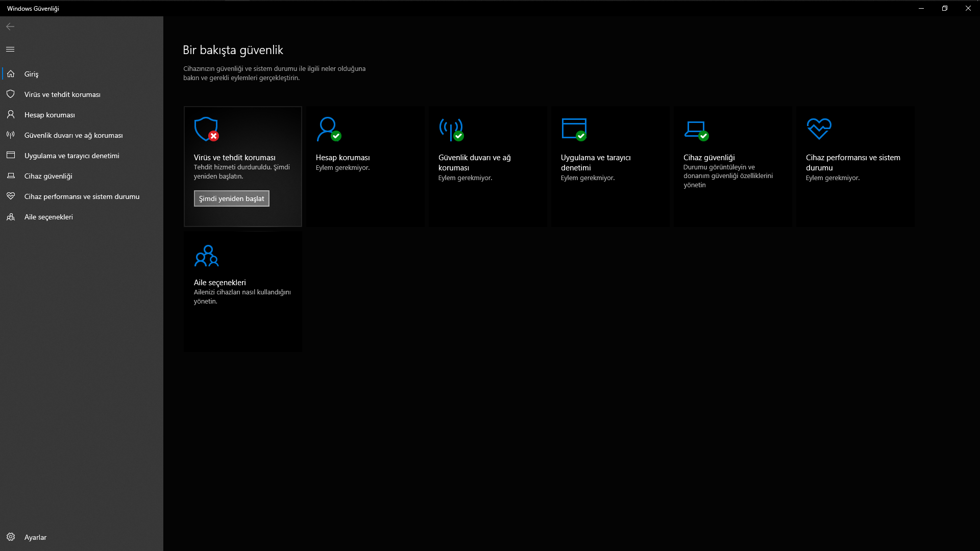The height and width of the screenshot is (551, 980).
Task: Click the person icon beside Hesap koruması in sidebar
Action: (x=11, y=115)
